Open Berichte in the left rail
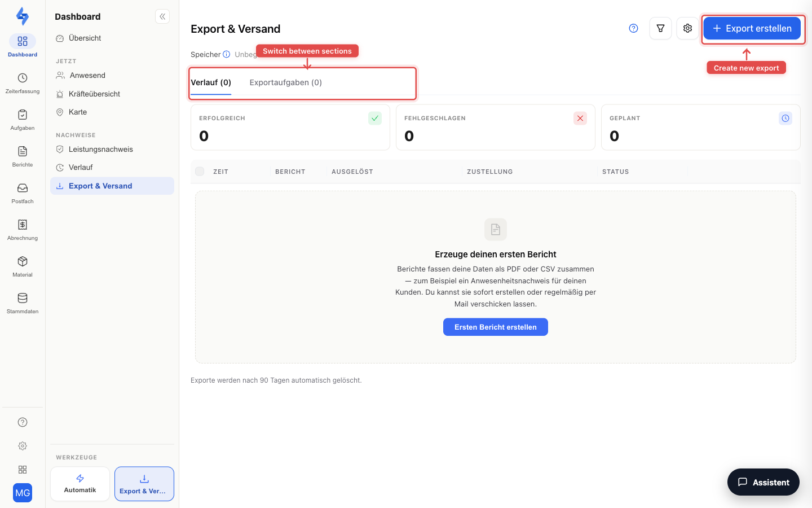The image size is (812, 508). [23, 156]
